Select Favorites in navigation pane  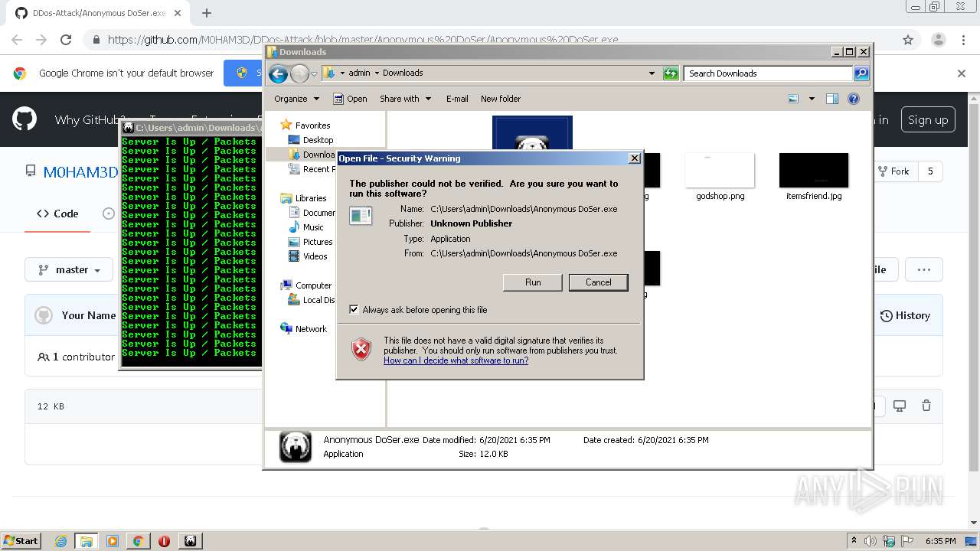305,126
